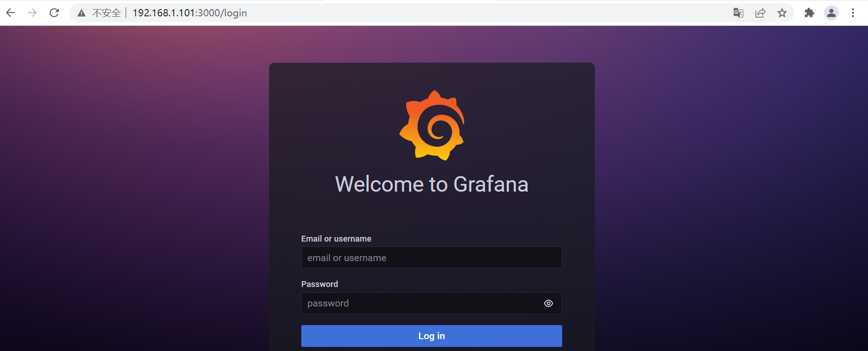Select the address bar URL 192.168.1.101:3000/login
Viewport: 868px width, 351px height.
(x=190, y=13)
